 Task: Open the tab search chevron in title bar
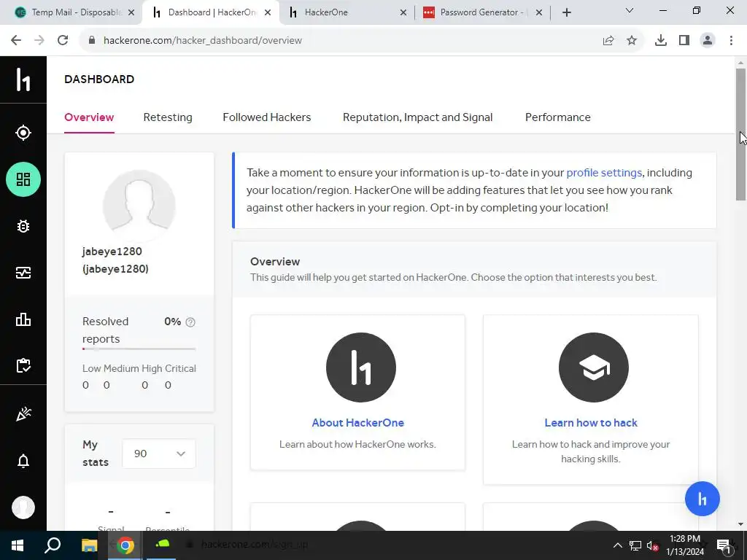[630, 10]
